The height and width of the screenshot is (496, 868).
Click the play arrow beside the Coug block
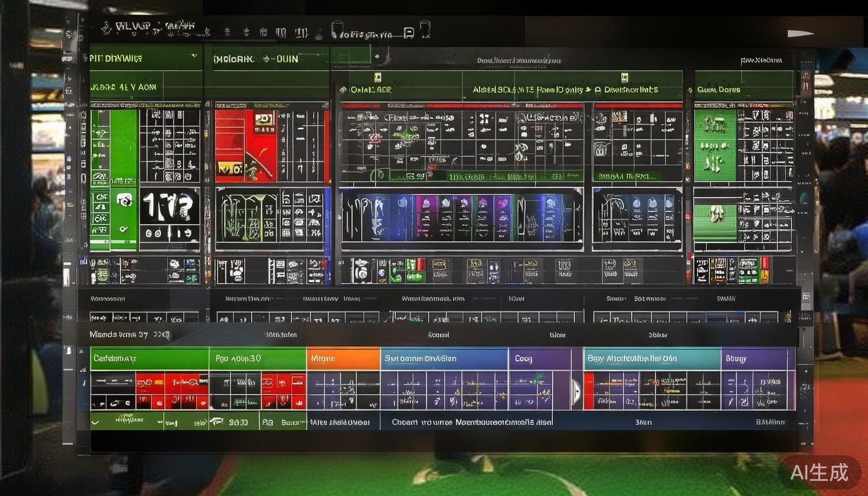(577, 389)
